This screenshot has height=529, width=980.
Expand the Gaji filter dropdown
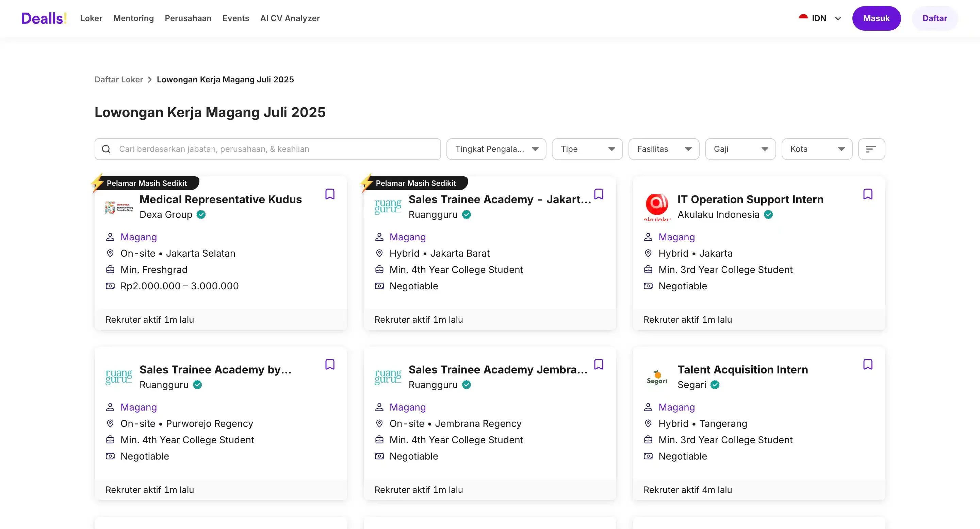pos(740,149)
